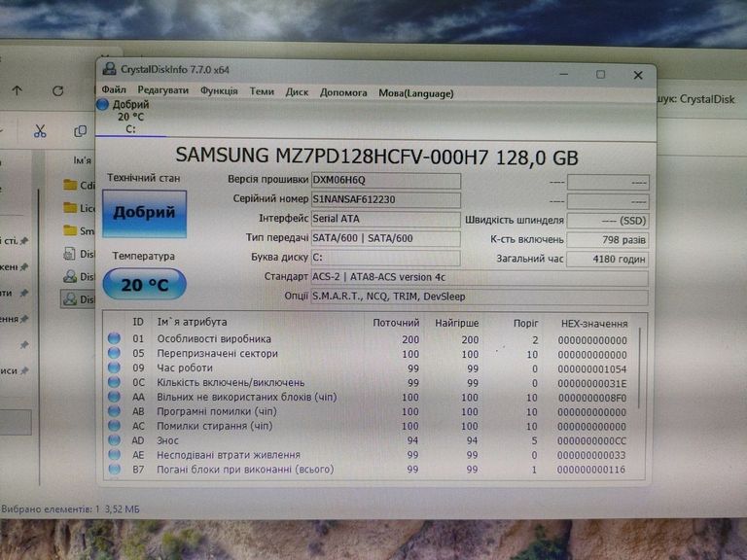Screen dimensions: 747x560
Task: Click status orb for attribute B7
Action: [114, 469]
